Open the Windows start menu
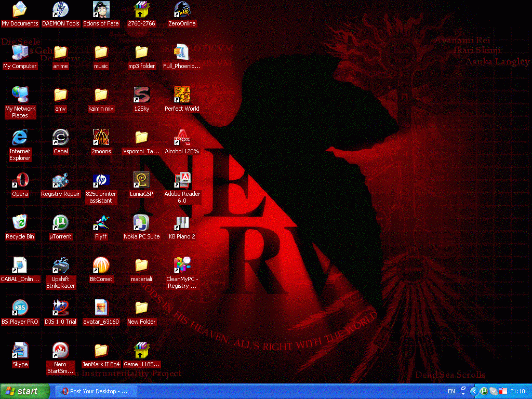The height and width of the screenshot is (399, 532). (x=24, y=391)
